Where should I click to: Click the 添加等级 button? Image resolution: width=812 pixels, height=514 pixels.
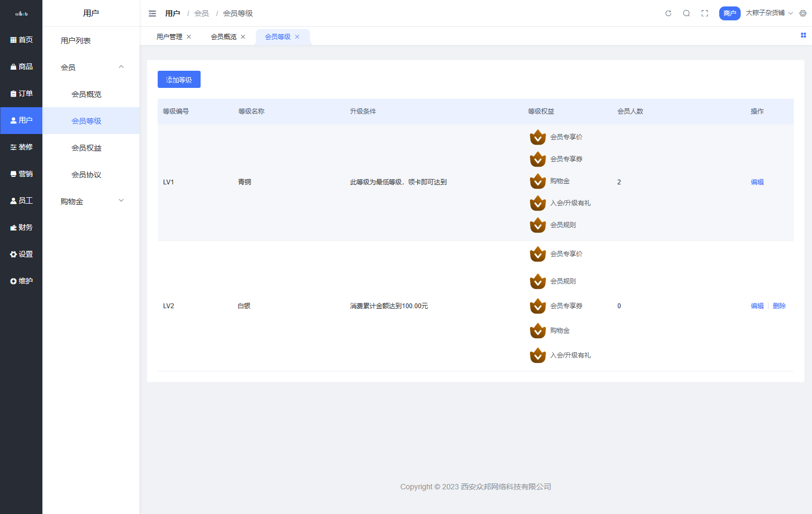(x=179, y=80)
